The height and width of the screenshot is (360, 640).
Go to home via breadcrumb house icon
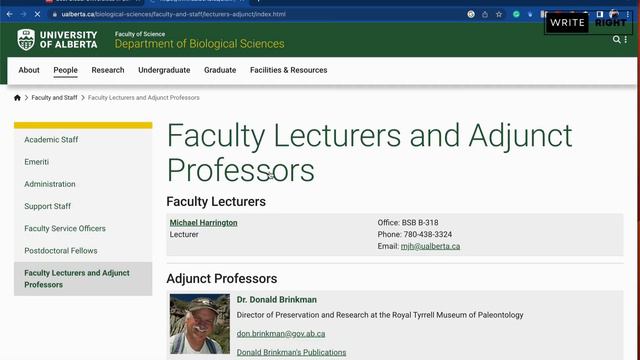17,98
